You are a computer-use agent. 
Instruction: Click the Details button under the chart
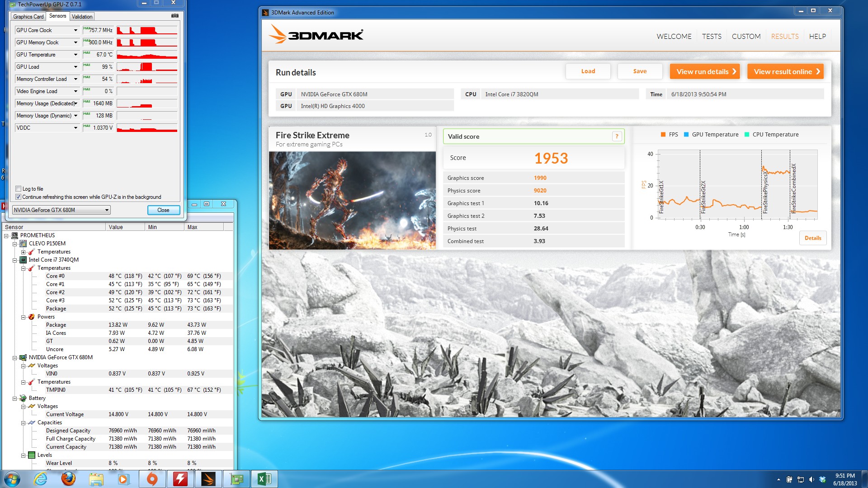point(812,238)
